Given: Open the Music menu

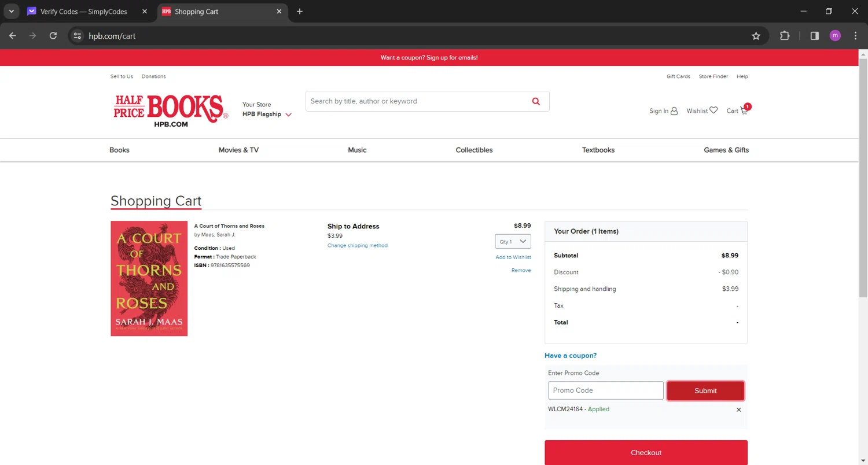Looking at the screenshot, I should click(x=357, y=150).
